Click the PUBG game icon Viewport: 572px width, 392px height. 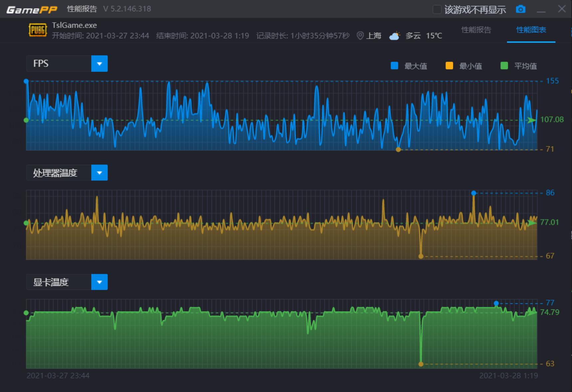click(x=38, y=30)
